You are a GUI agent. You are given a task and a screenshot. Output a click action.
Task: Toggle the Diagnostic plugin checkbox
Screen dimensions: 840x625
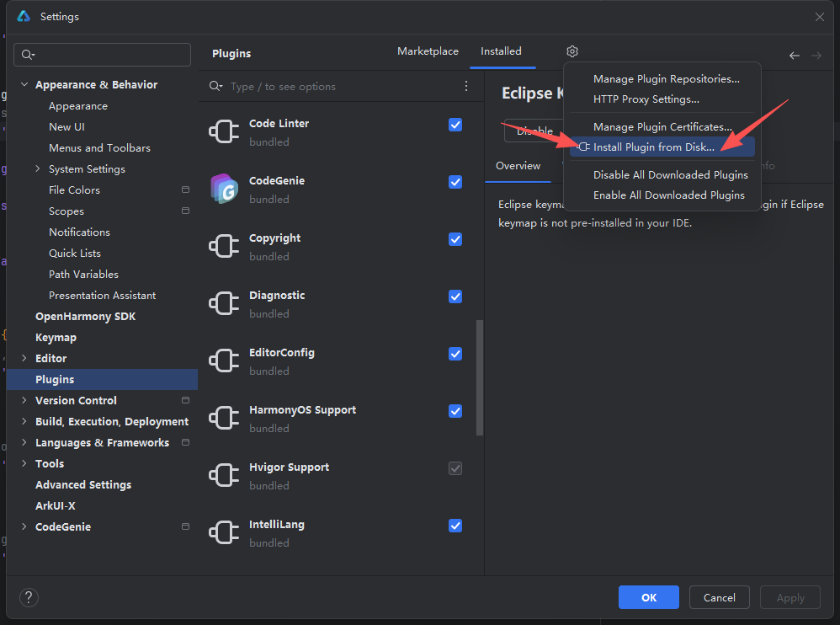455,296
